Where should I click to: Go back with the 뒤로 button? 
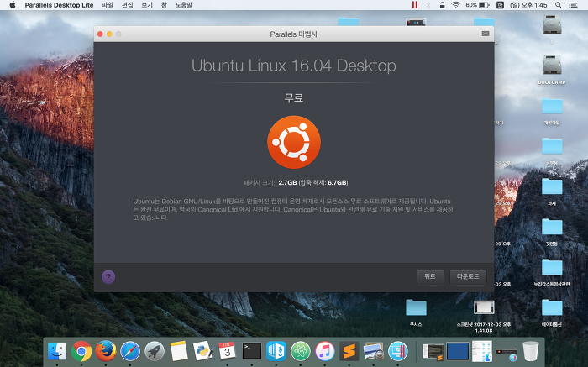point(430,276)
